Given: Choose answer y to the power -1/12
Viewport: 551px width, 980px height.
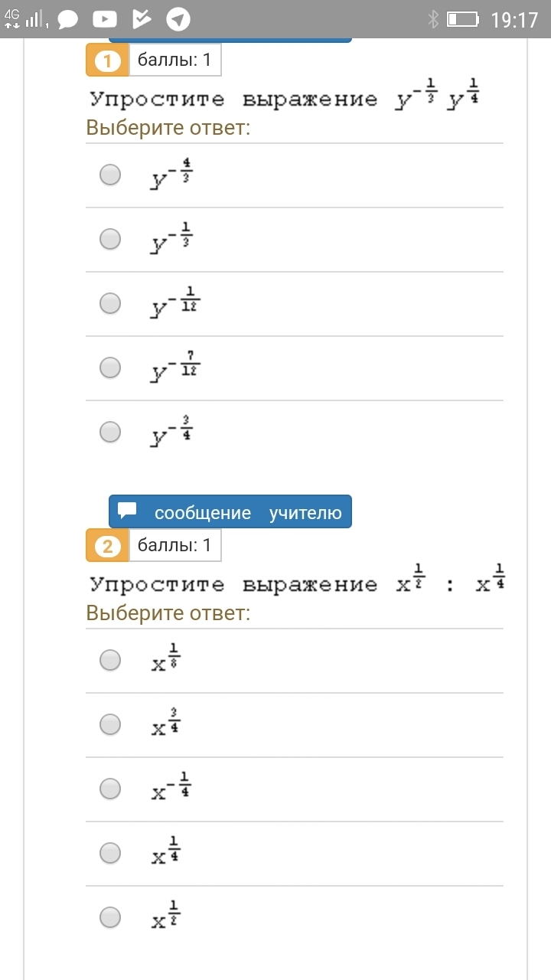Looking at the screenshot, I should tap(111, 303).
